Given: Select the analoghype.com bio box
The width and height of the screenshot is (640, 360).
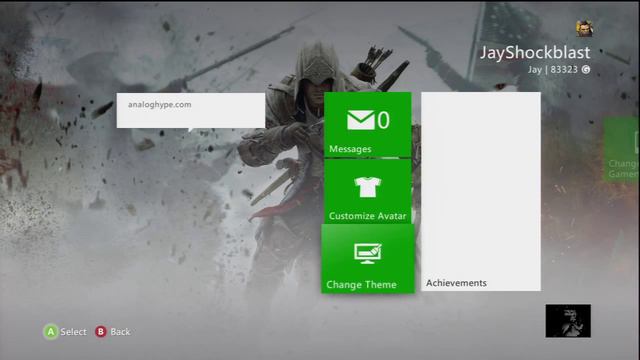Looking at the screenshot, I should coord(191,110).
